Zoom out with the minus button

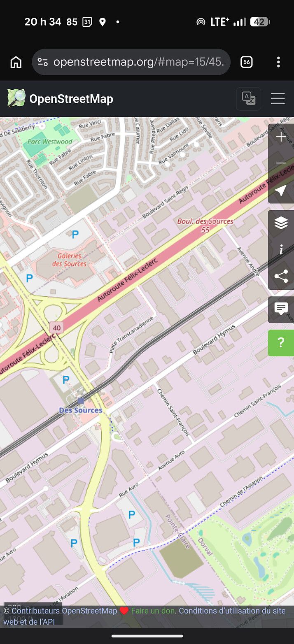[281, 164]
